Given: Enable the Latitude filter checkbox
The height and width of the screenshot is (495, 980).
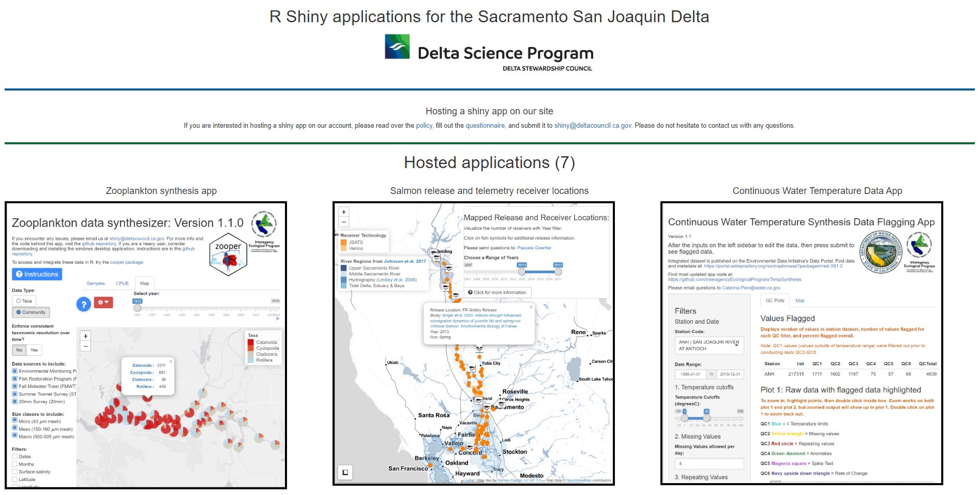Looking at the screenshot, I should (x=15, y=479).
